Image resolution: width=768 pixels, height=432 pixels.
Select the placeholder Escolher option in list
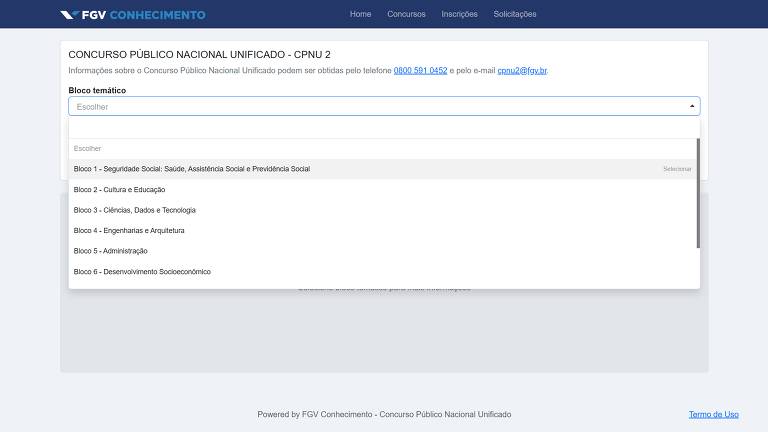point(383,148)
